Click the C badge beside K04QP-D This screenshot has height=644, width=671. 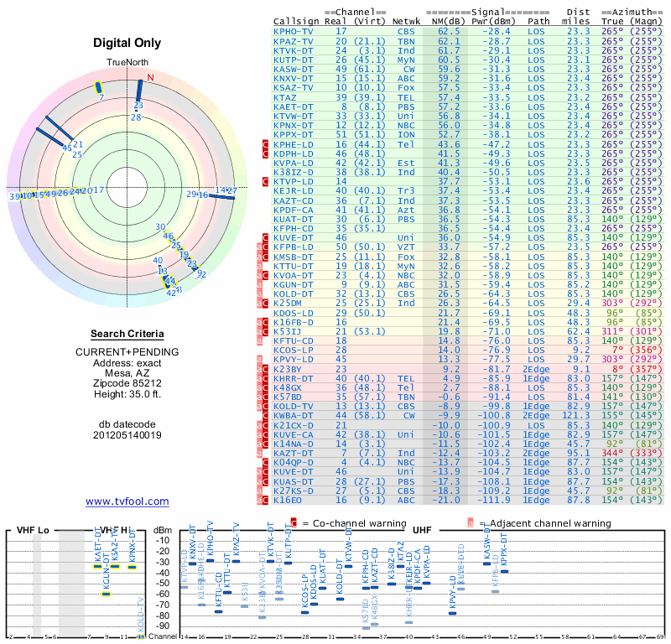[x=265, y=463]
